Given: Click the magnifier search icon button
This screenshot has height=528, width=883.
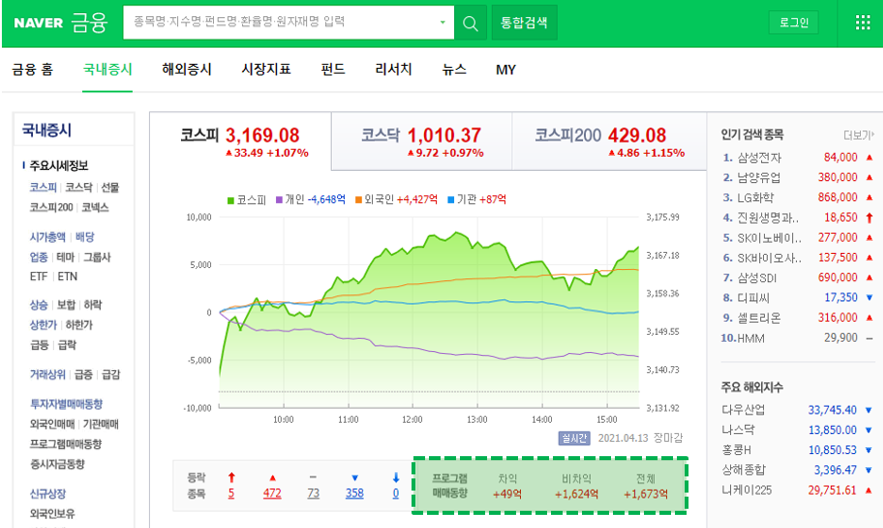Looking at the screenshot, I should (470, 23).
